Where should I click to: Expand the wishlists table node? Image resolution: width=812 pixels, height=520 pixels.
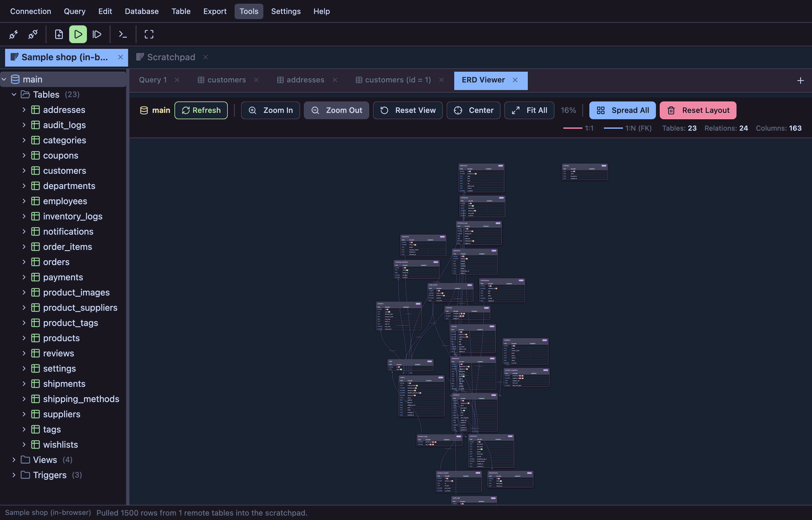[24, 444]
